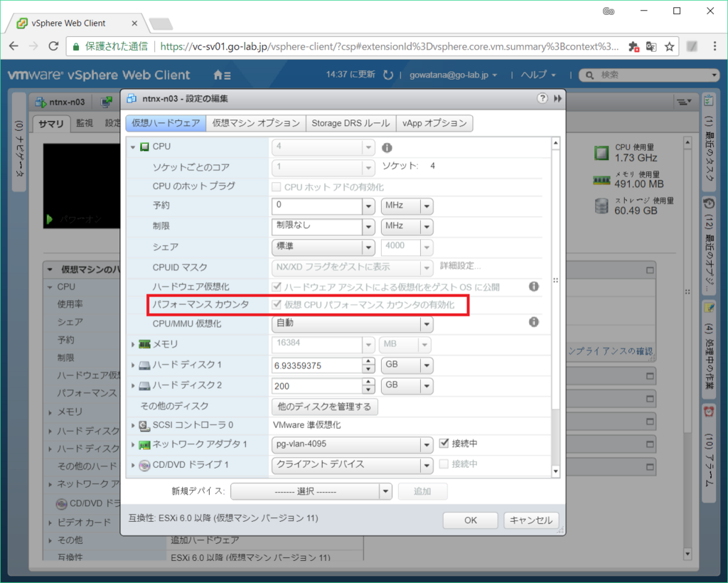Click the OK button to save settings
The height and width of the screenshot is (583, 728).
coord(470,520)
